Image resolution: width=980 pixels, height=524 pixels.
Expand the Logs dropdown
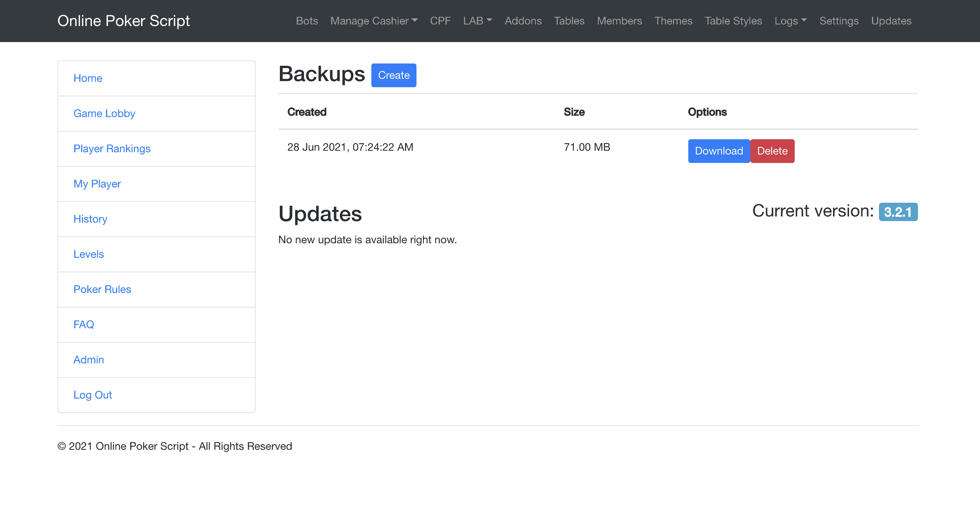coord(790,21)
